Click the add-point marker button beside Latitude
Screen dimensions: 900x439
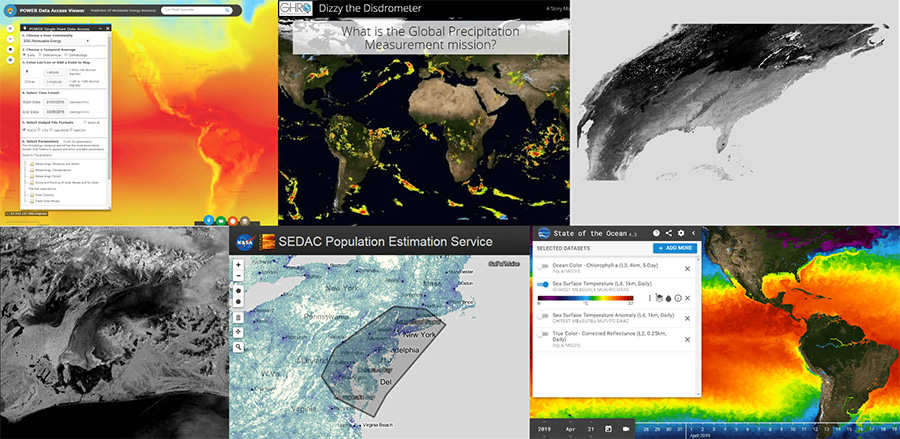click(27, 72)
